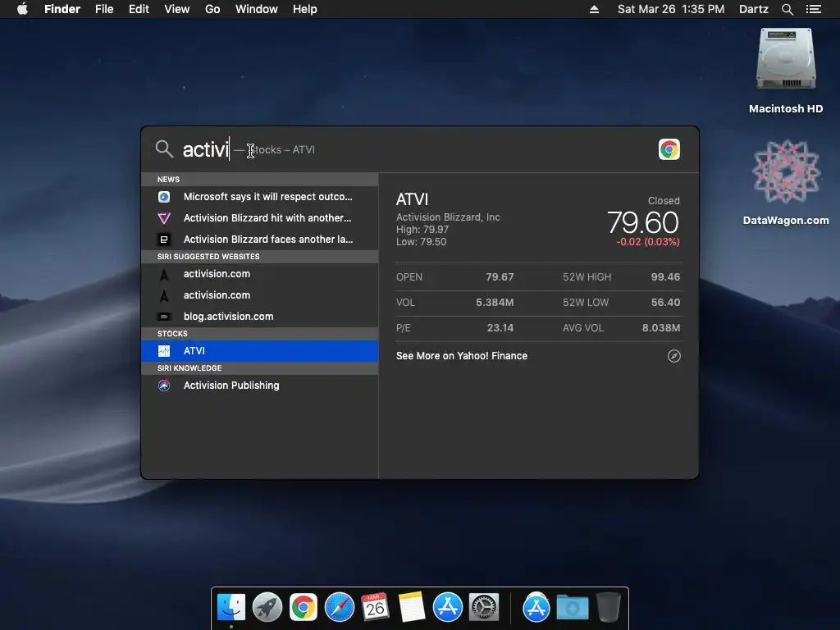Click the OPEN value 79.67

tap(500, 277)
